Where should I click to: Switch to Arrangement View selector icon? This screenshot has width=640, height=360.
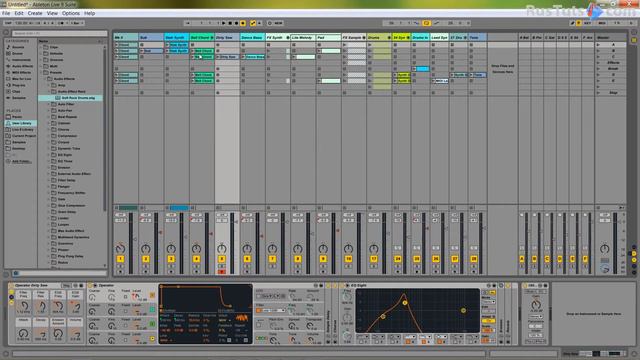pyautogui.click(x=634, y=32)
